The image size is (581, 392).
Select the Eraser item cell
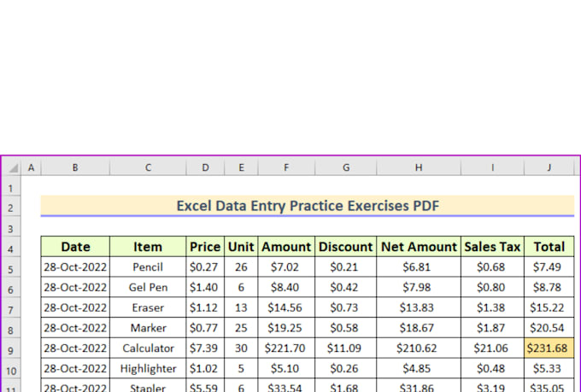[x=148, y=307]
